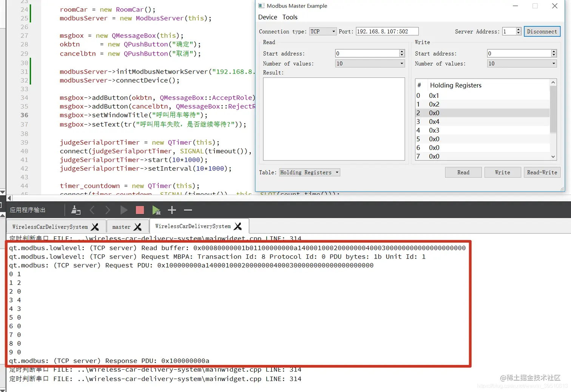Image resolution: width=571 pixels, height=392 pixels.
Task: Go to next output item arrow
Action: pyautogui.click(x=108, y=210)
